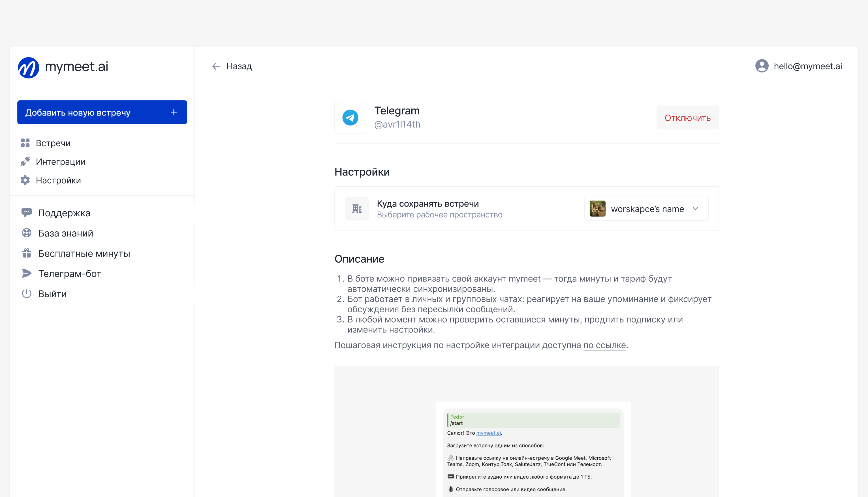
Task: Click the Назад back arrow
Action: pyautogui.click(x=216, y=66)
